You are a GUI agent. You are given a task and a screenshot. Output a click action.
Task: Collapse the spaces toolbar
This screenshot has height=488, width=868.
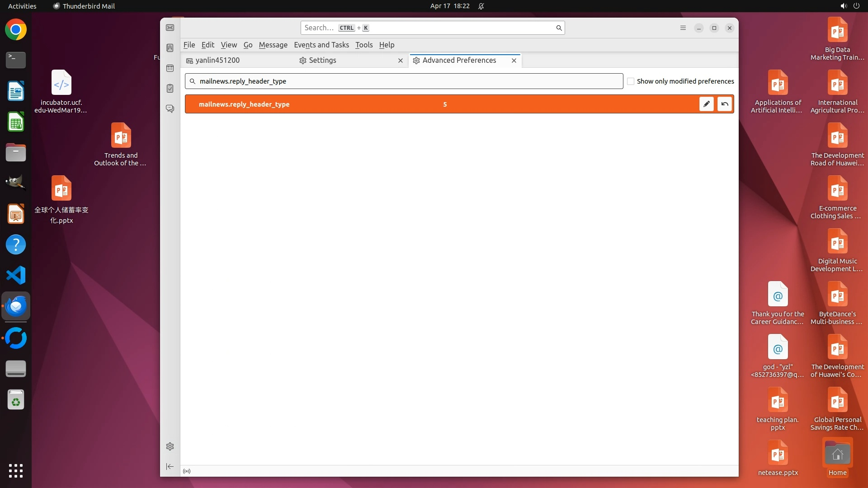coord(170,466)
